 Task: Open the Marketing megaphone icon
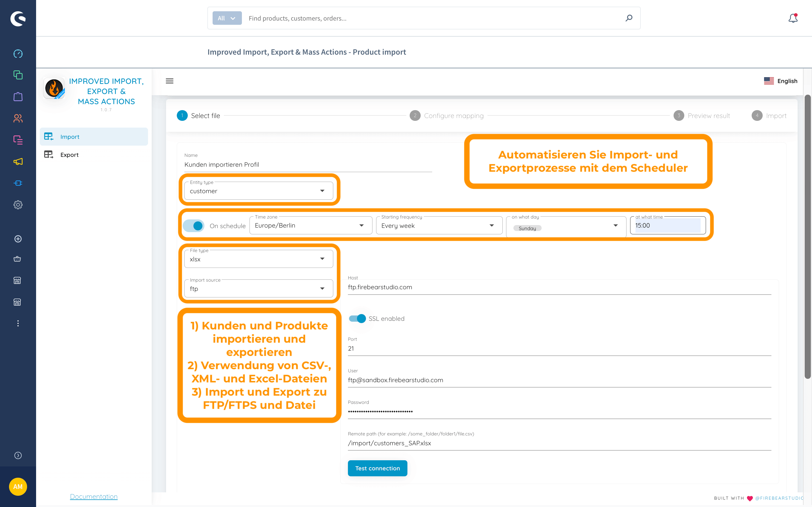(18, 162)
